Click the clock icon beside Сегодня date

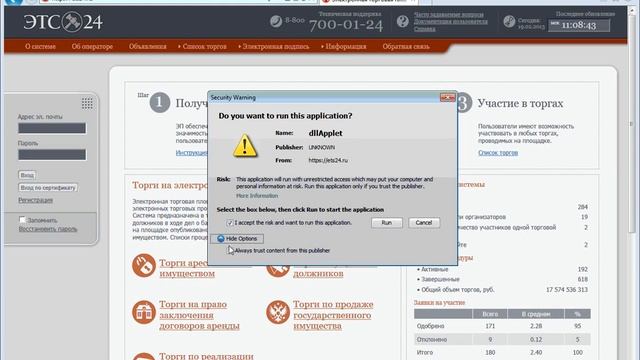(x=509, y=21)
